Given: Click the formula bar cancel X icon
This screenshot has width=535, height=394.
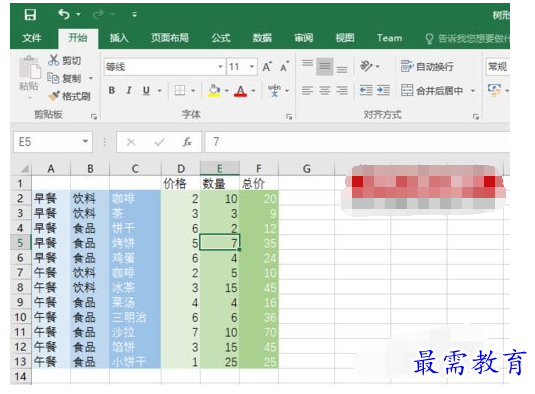Looking at the screenshot, I should coord(131,142).
